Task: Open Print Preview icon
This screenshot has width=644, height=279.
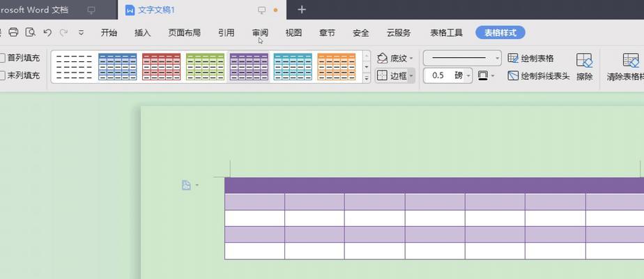Action: (30, 33)
